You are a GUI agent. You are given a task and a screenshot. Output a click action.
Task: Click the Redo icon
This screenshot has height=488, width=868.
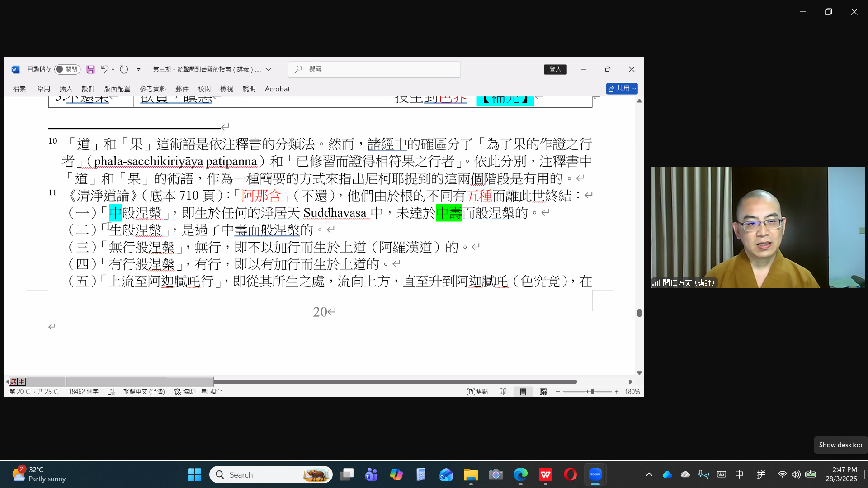pyautogui.click(x=124, y=69)
